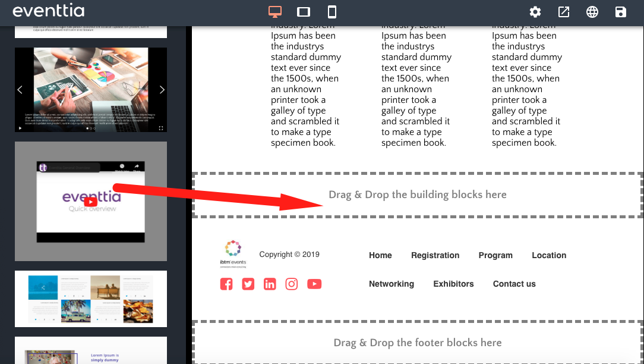Switch to tablet preview mode

(x=304, y=12)
